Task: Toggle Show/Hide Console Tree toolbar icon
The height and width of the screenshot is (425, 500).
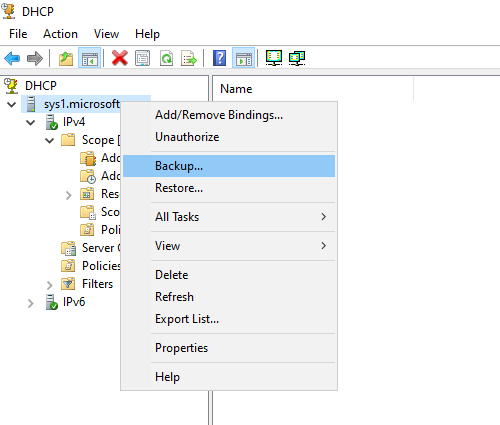Action: click(89, 58)
